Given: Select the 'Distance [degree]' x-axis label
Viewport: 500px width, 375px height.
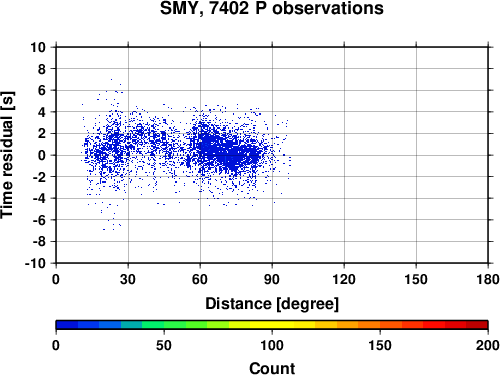Looking at the screenshot, I should [272, 304].
